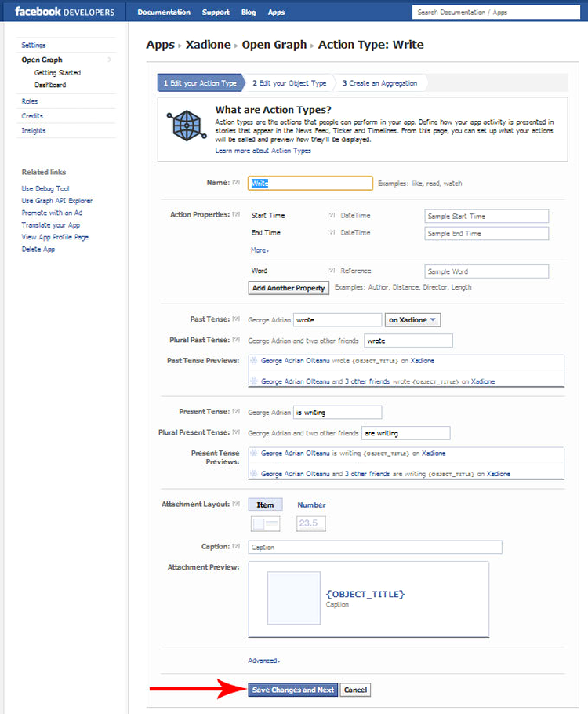The image size is (588, 714).
Task: Click the Past Tense 'wrote' field
Action: 338,319
